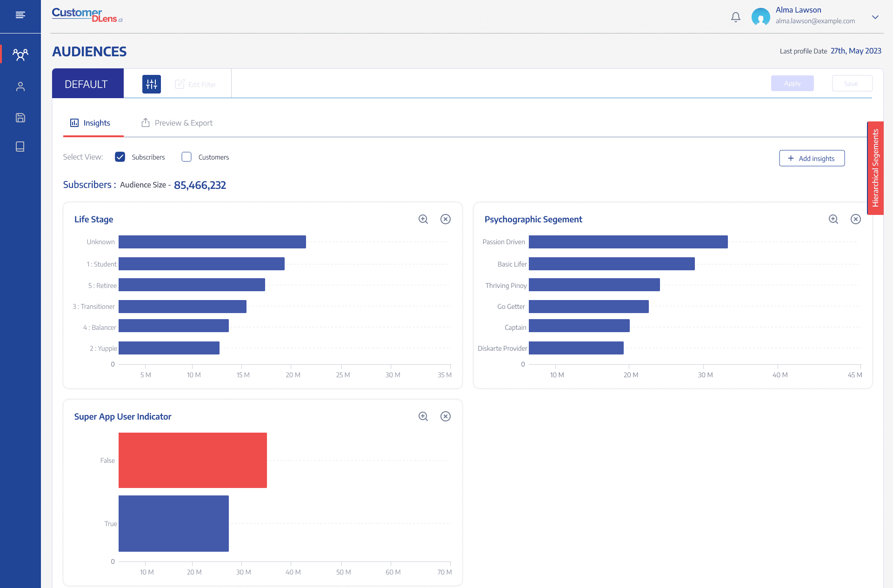
Task: Click Alma Lawson's profile avatar
Action: [x=760, y=17]
